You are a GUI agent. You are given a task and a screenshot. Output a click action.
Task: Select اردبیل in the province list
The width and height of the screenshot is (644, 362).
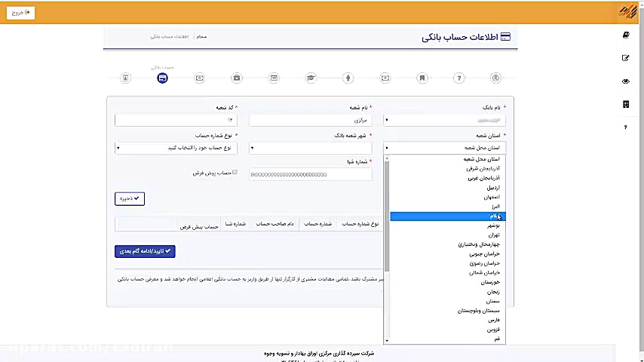click(448, 187)
